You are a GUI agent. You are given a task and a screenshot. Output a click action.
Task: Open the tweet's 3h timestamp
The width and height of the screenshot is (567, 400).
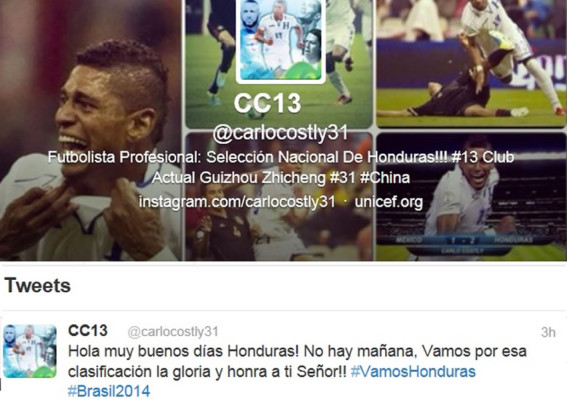pyautogui.click(x=548, y=332)
